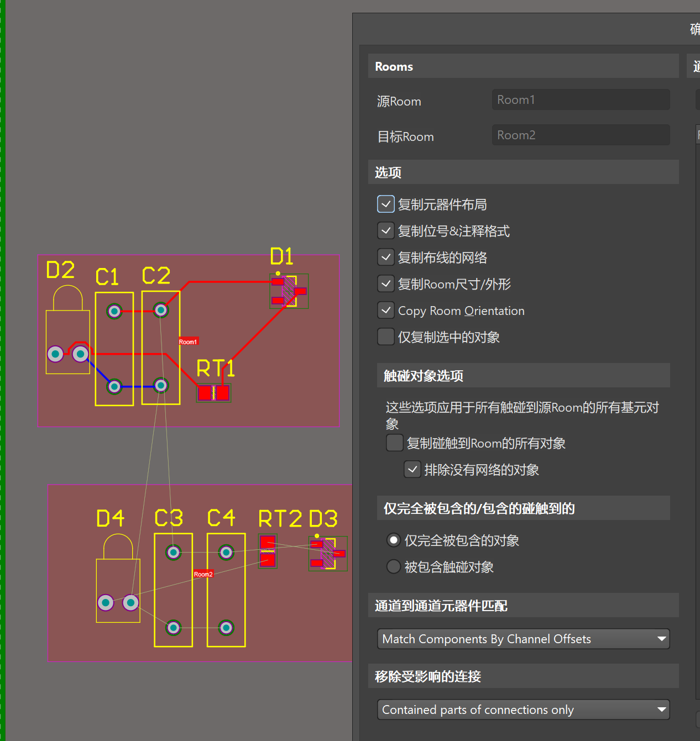The width and height of the screenshot is (700, 741).
Task: Uncheck 排除没有网络的对象 option
Action: 412,470
